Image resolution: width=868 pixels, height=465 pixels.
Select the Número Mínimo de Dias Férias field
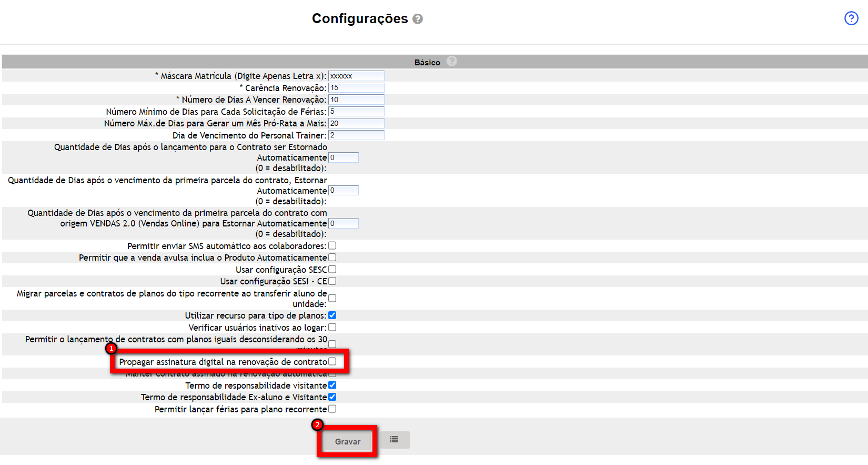coord(356,112)
